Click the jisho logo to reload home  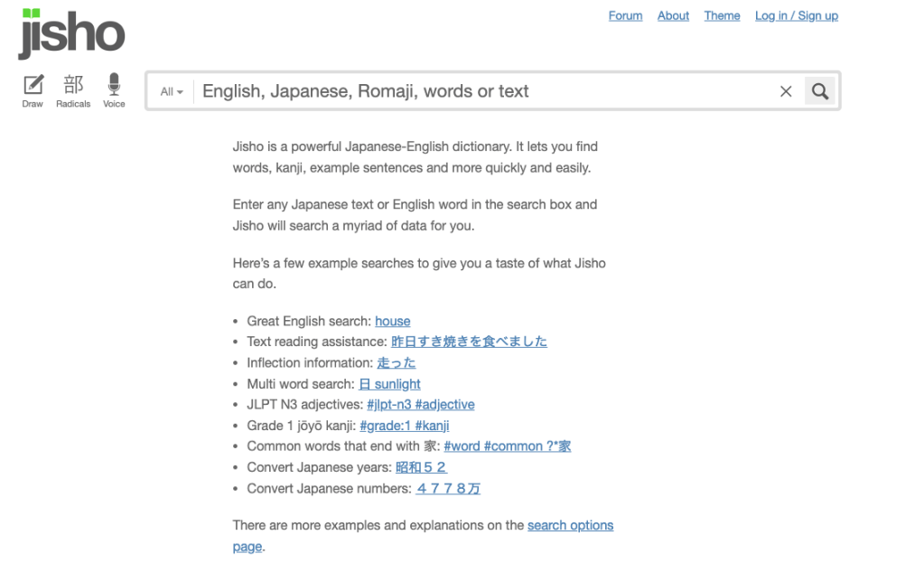coord(70,34)
